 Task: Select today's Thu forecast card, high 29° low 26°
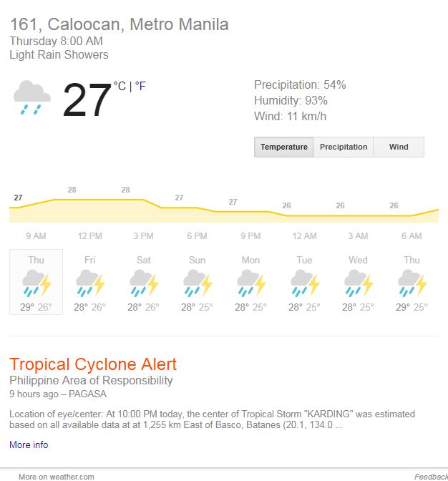click(36, 282)
